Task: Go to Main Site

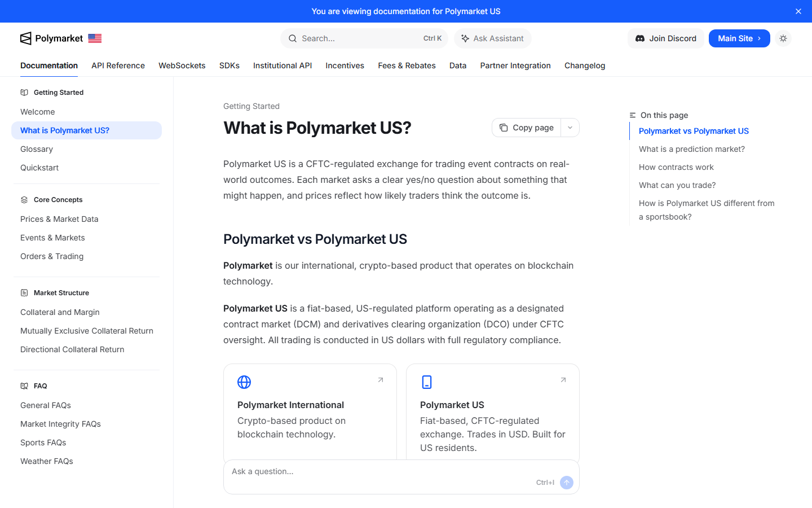Action: (x=739, y=38)
